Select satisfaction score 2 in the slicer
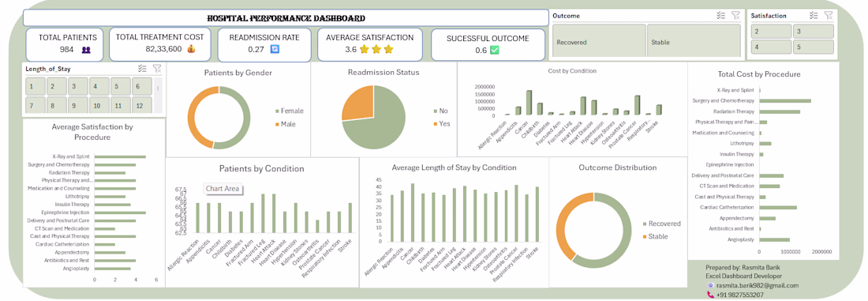Image resolution: width=868 pixels, height=301 pixels. click(x=771, y=32)
